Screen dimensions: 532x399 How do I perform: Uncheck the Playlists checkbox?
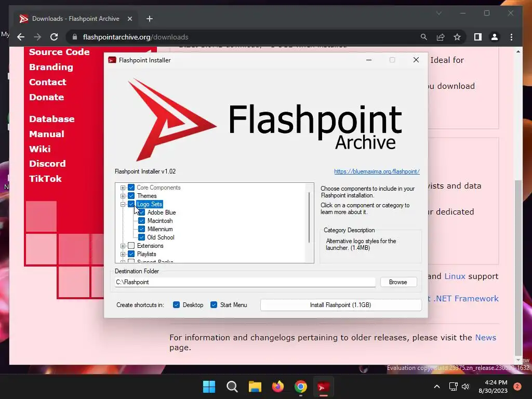131,254
